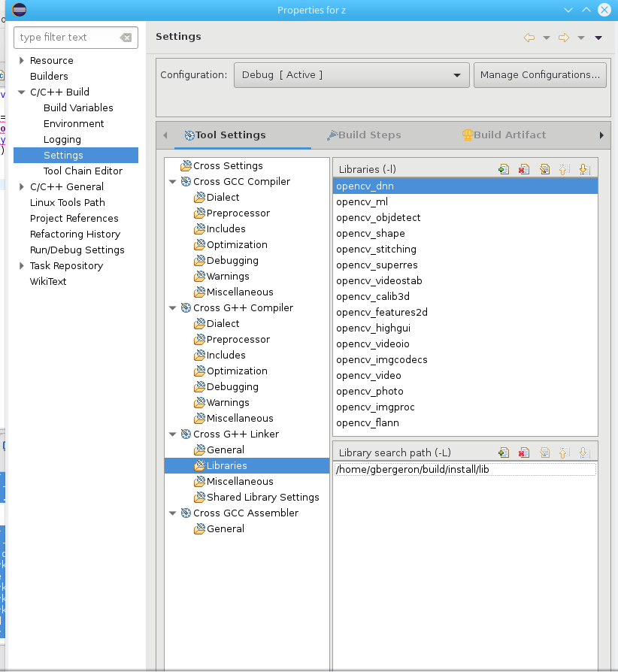Add a new Library search path (-L)
Image resolution: width=618 pixels, height=672 pixels.
504,453
